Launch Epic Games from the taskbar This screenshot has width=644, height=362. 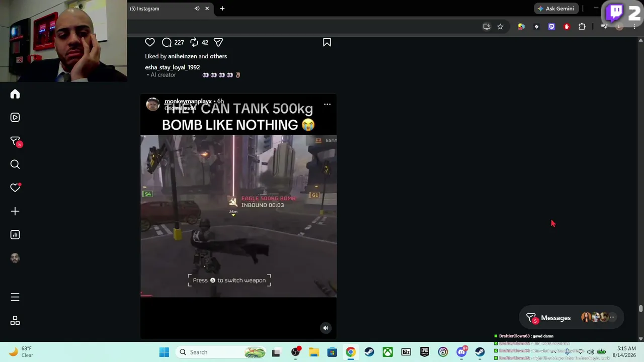425,352
